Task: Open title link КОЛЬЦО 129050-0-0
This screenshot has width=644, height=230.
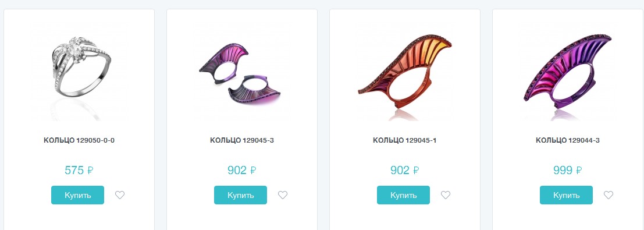Action: [x=79, y=140]
